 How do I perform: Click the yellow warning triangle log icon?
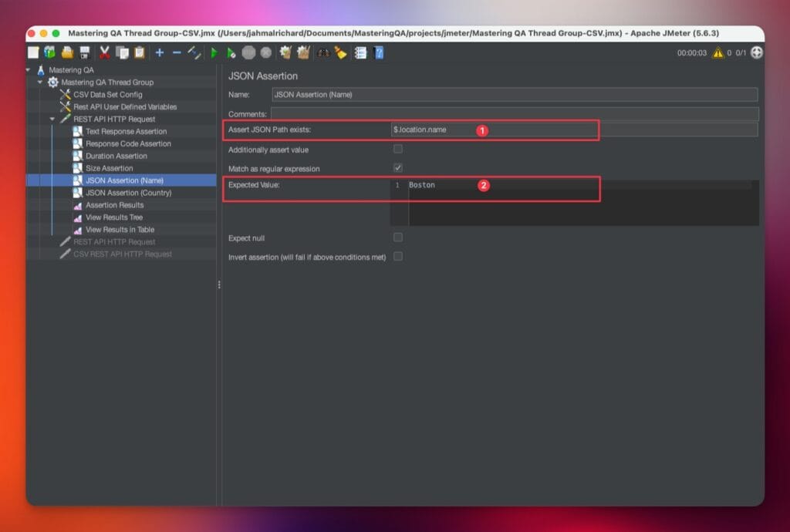coord(717,52)
